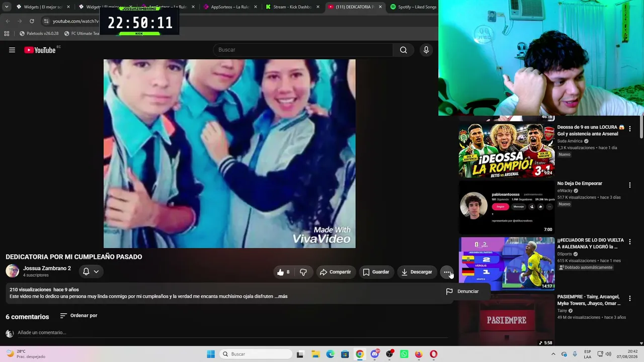This screenshot has height=362, width=644.
Task: Open options for the Ecuador Alemania video
Action: (629, 242)
